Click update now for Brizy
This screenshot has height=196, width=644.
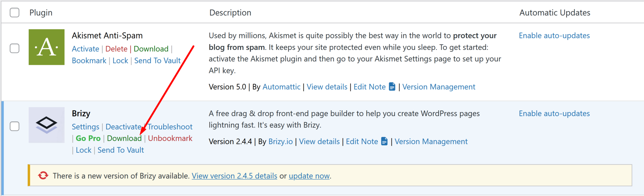[309, 176]
